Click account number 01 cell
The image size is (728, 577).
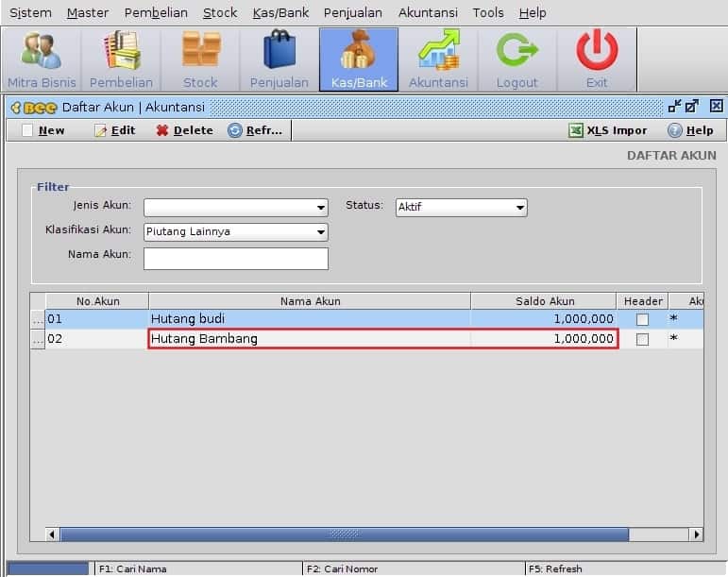[x=97, y=319]
